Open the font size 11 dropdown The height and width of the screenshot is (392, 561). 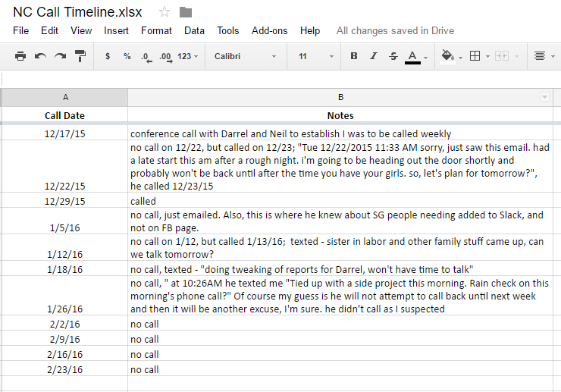point(316,56)
